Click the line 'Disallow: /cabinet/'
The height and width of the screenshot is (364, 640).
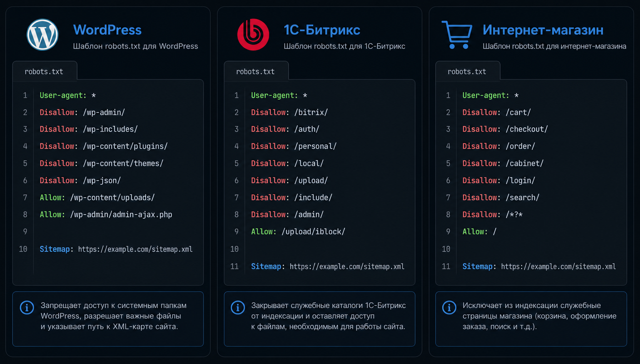503,164
